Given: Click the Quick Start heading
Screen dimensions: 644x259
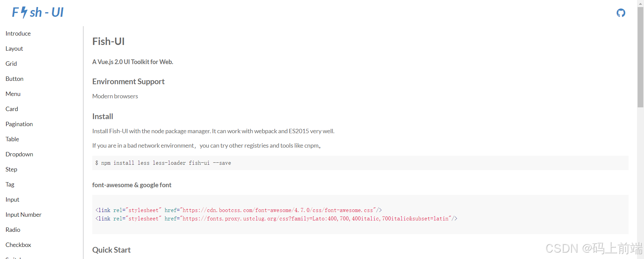Looking at the screenshot, I should [111, 250].
